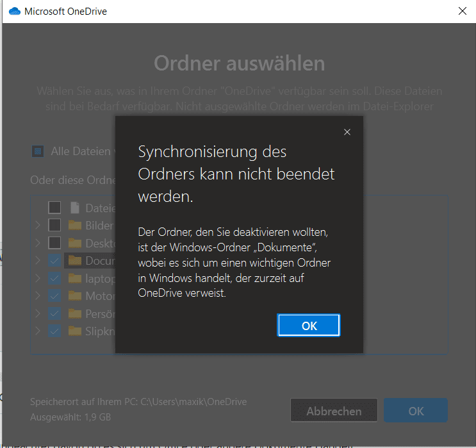Viewport: 476px width, 448px height.
Task: Click the 'Ausgewählt: 1,9 GB' text
Action: coord(70,417)
